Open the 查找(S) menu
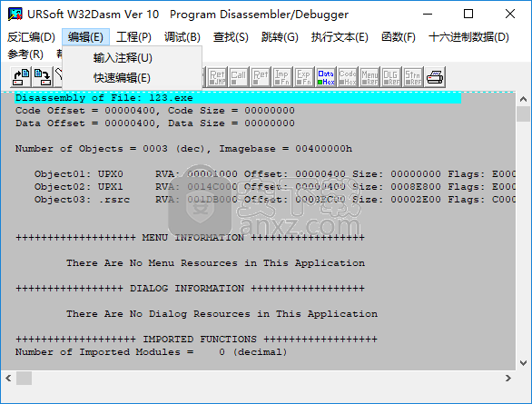The image size is (532, 404). [x=231, y=36]
